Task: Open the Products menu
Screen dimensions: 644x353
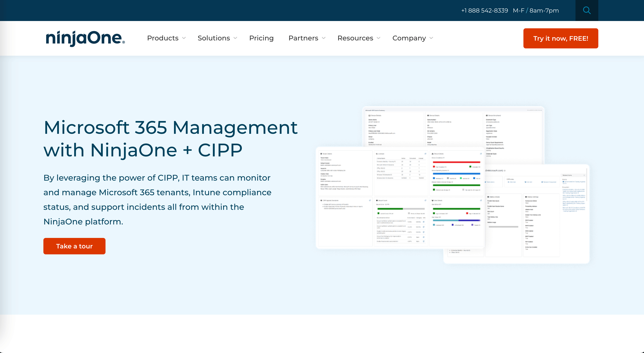Action: click(x=163, y=38)
